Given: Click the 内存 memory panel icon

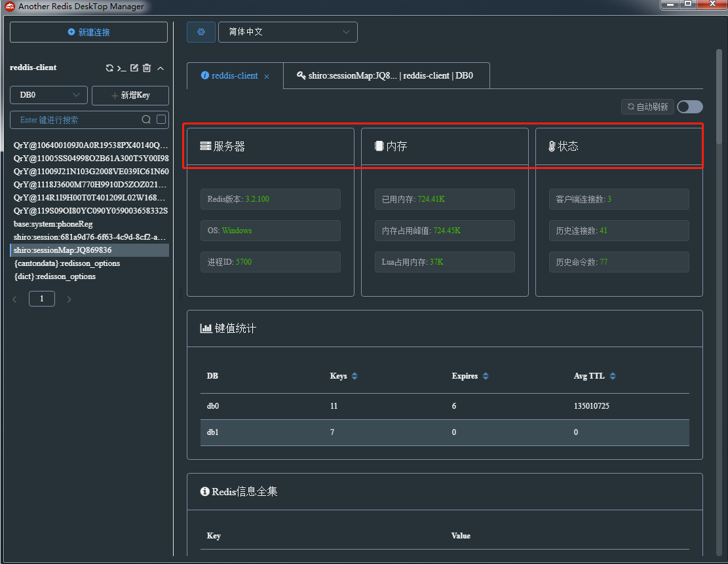Looking at the screenshot, I should pos(379,145).
